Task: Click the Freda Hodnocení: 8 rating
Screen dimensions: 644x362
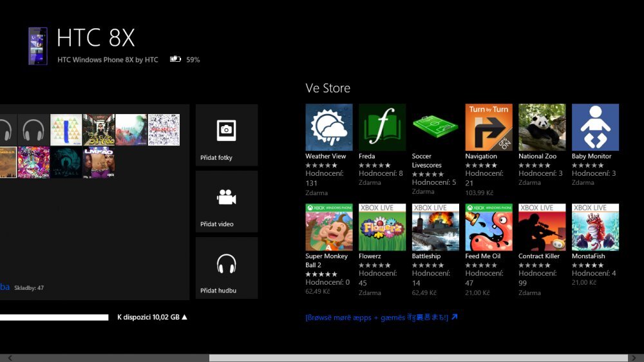Action: click(x=381, y=173)
